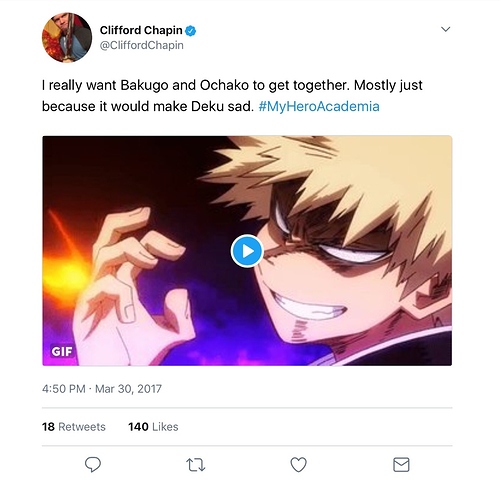Open Clifford Chapin's profile picture
Screen dimensions: 500x481
(67, 37)
